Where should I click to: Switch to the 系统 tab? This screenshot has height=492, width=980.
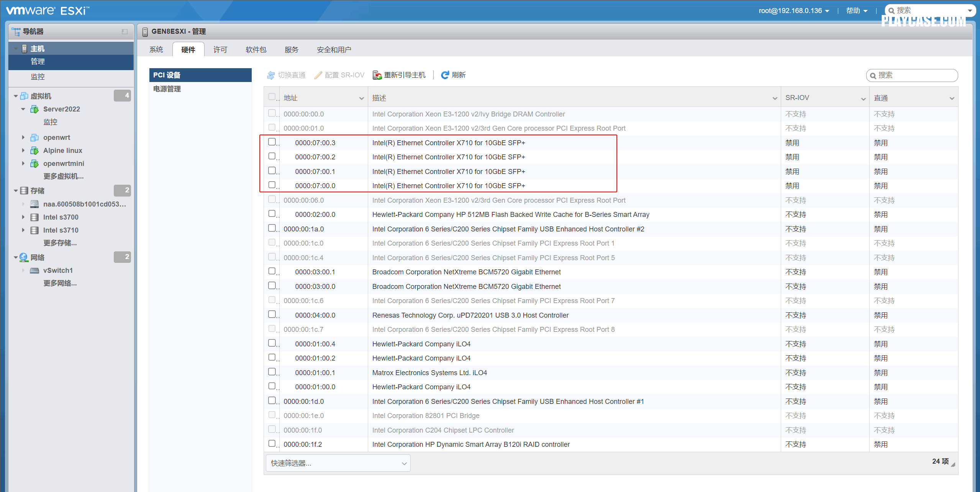click(156, 50)
